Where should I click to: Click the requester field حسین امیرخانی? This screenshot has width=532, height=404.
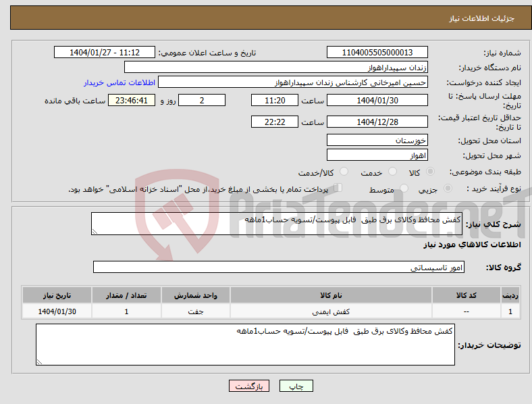293,82
